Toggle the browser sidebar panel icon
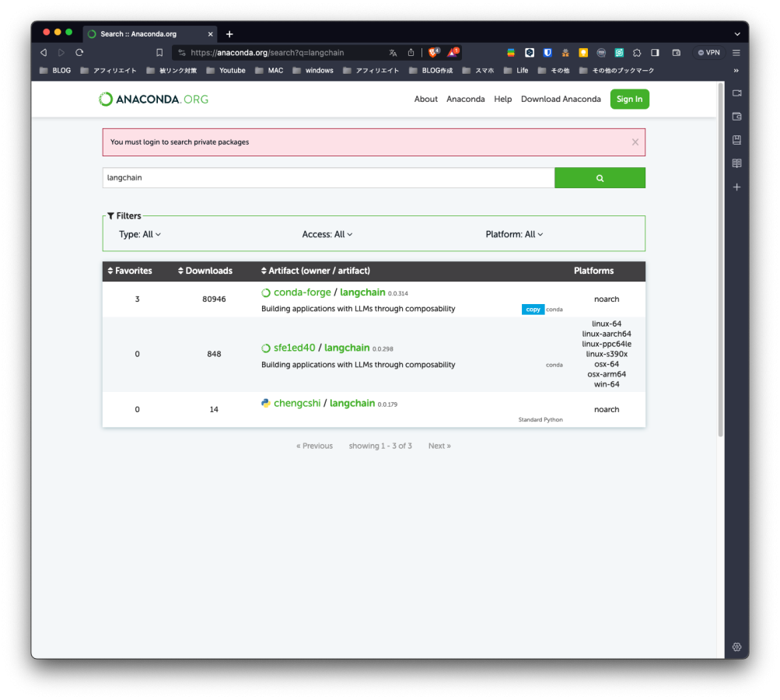Image resolution: width=780 pixels, height=700 pixels. point(655,52)
